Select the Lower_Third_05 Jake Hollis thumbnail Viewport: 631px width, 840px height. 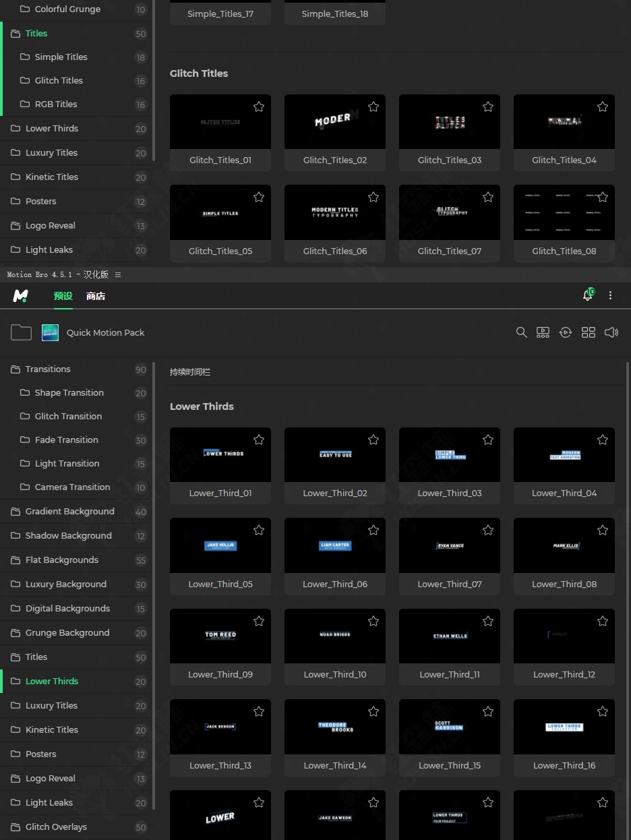(x=220, y=545)
